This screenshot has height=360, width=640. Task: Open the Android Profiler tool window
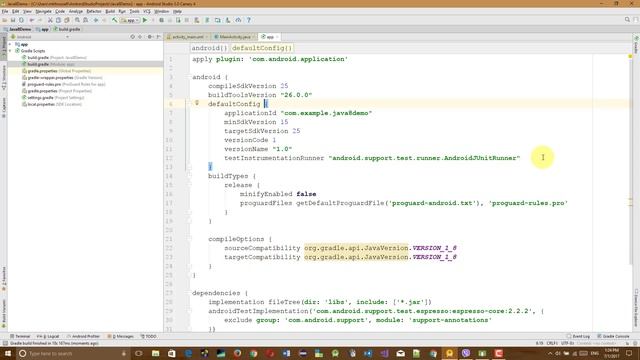tap(83, 336)
